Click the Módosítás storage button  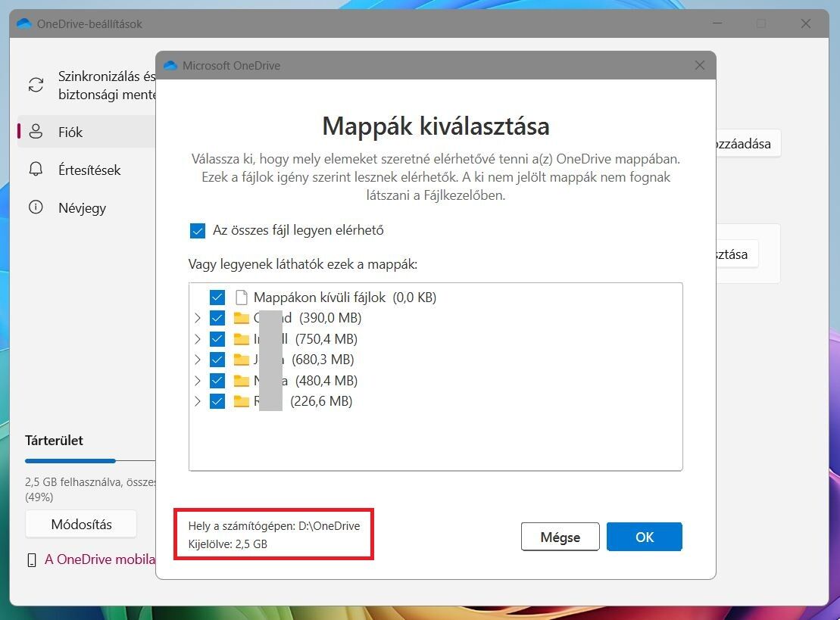tap(81, 524)
